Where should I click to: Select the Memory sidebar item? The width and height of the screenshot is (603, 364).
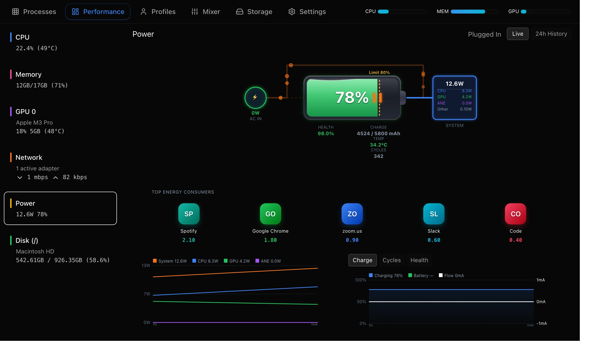(x=60, y=80)
